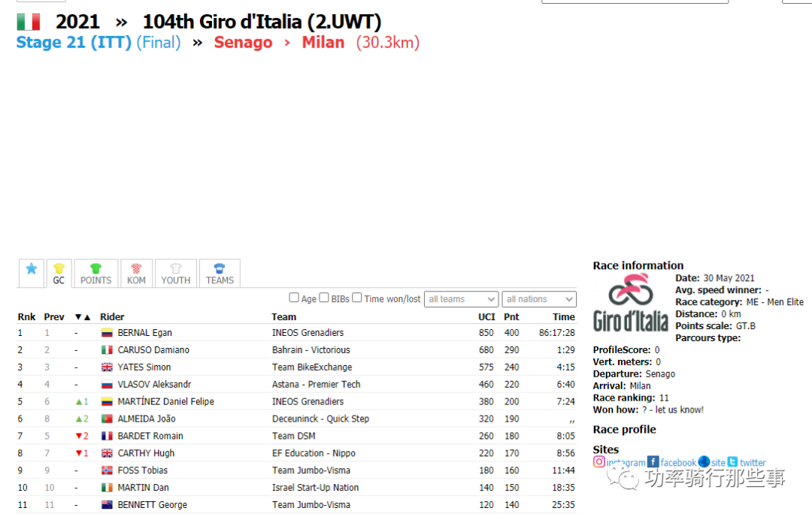Open Deceuninck - Quick Step team page
This screenshot has height=514, width=812.
click(x=320, y=419)
